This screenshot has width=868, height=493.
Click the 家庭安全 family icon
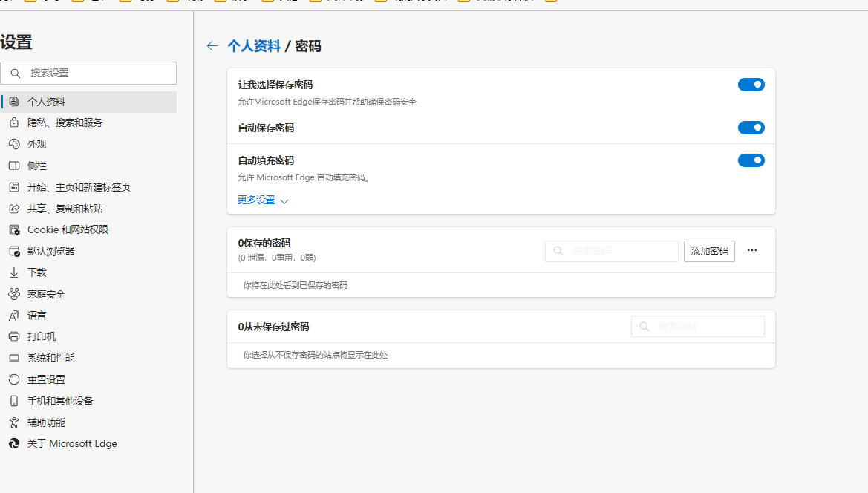click(14, 294)
